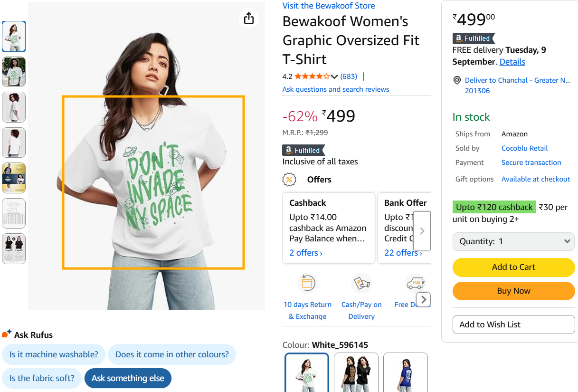Click the Free Delivery truck icon
The image size is (578, 392).
415,284
